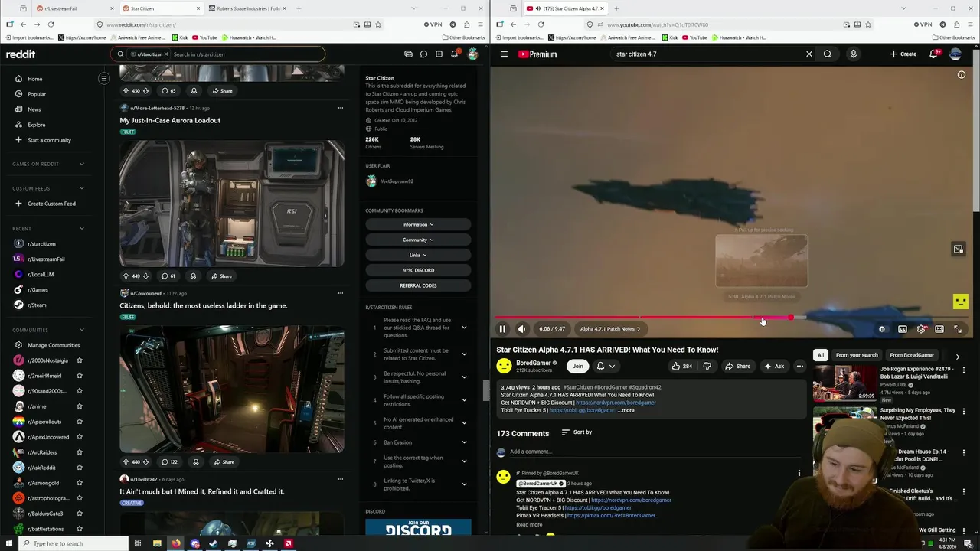Open the nordvpn.com/boredgamer link in description
Screen dimensions: 980x551
[x=616, y=403]
